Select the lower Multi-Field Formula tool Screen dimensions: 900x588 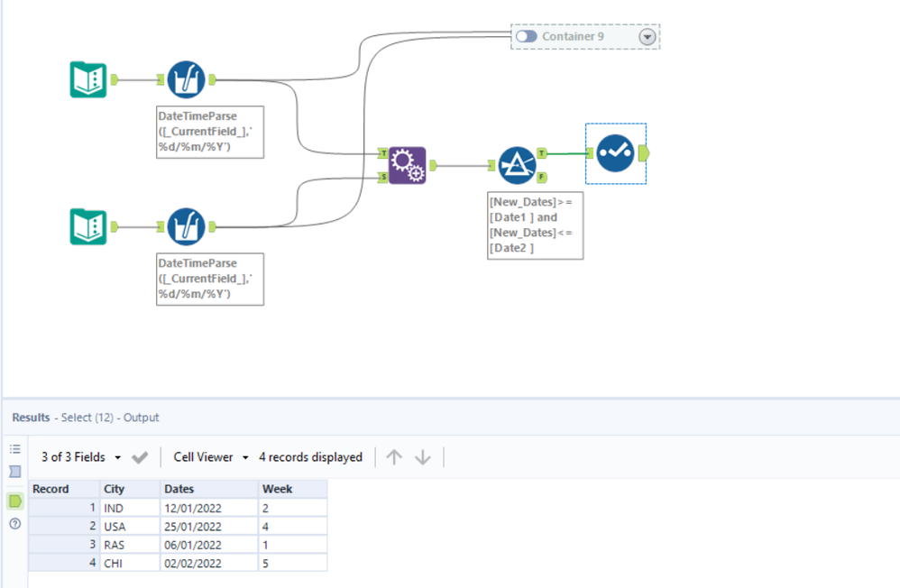tap(186, 226)
